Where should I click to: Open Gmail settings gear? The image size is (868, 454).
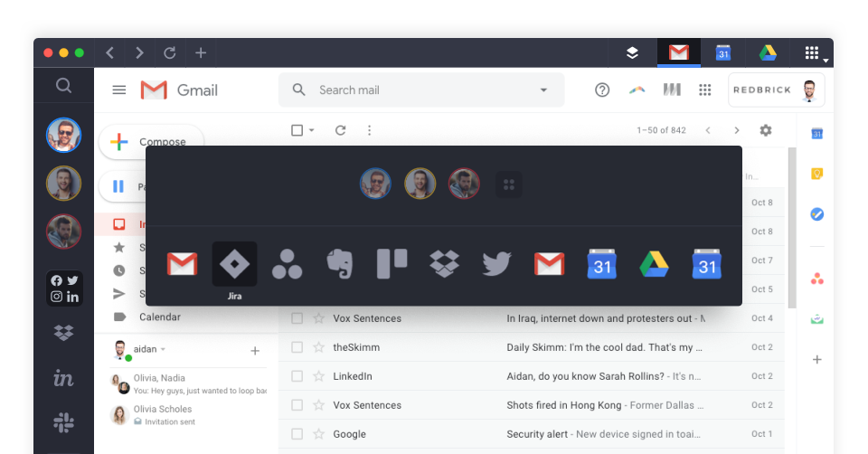pos(766,130)
